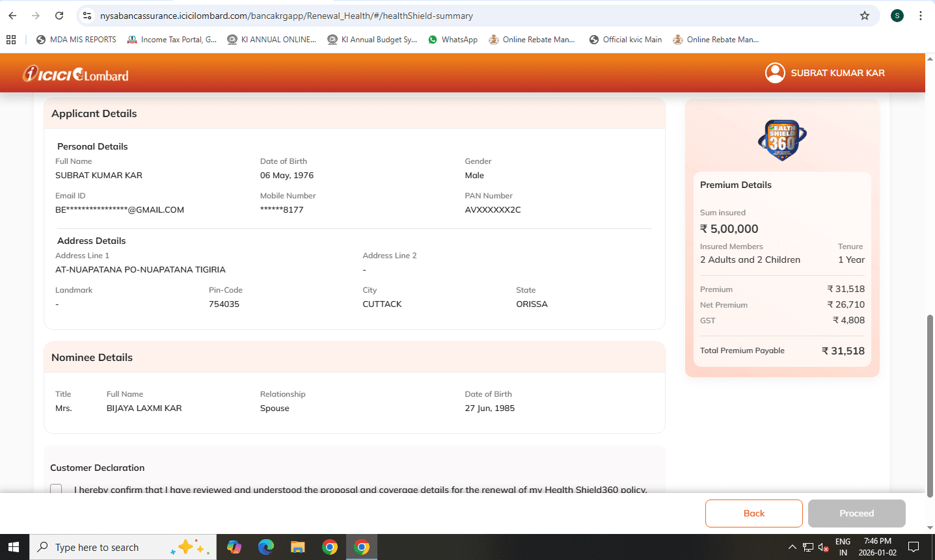The image size is (935, 560).
Task: Click the Back button
Action: (x=753, y=513)
